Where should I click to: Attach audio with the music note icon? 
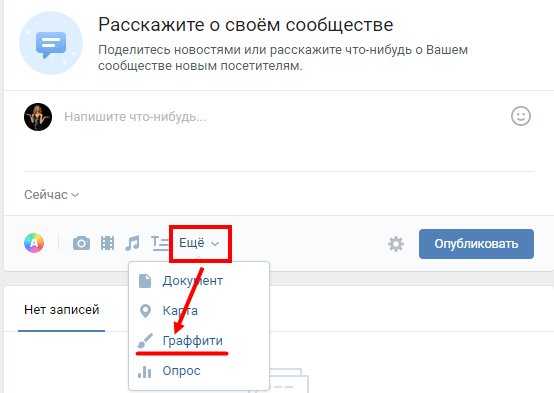(x=132, y=243)
